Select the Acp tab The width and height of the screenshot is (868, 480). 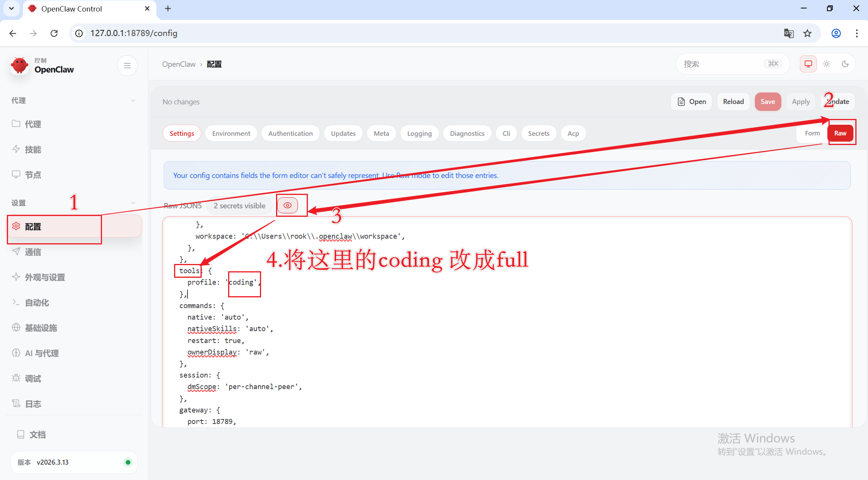pyautogui.click(x=573, y=133)
